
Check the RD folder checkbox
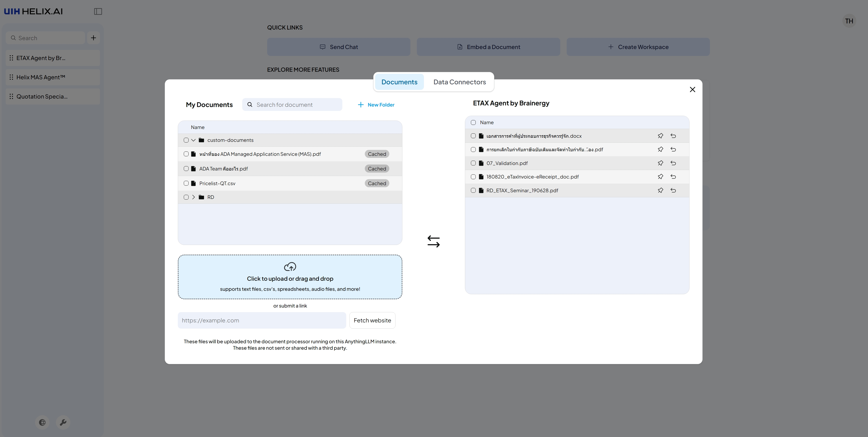click(186, 197)
